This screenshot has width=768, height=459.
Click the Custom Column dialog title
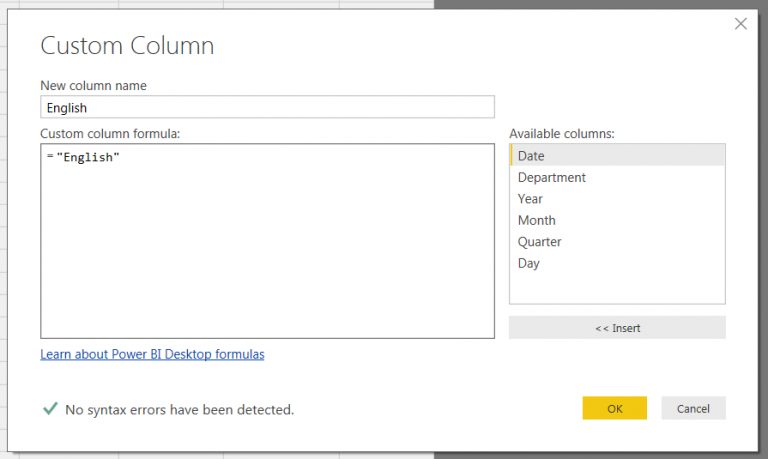tap(127, 46)
